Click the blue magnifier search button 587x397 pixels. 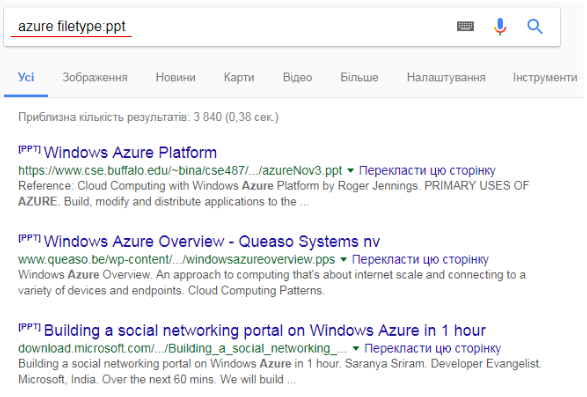pos(535,27)
